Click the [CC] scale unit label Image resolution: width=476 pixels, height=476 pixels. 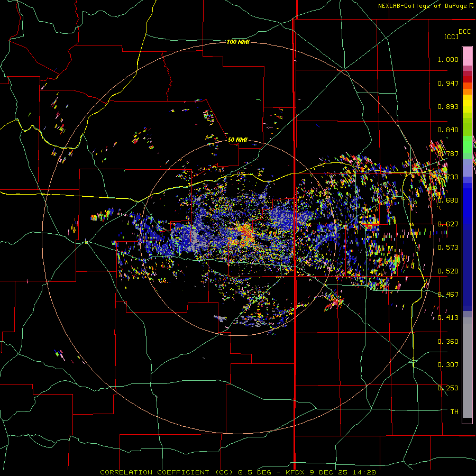(x=451, y=36)
